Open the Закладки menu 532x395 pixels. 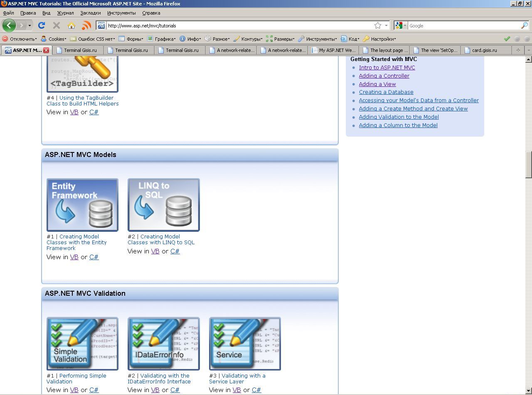90,13
